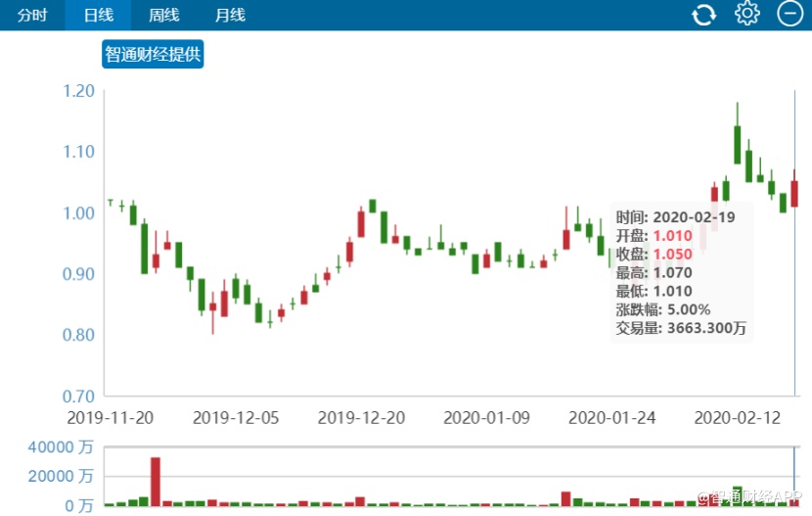812x516 pixels.
Task: Click the 智通财经提供 button
Action: coord(153,54)
